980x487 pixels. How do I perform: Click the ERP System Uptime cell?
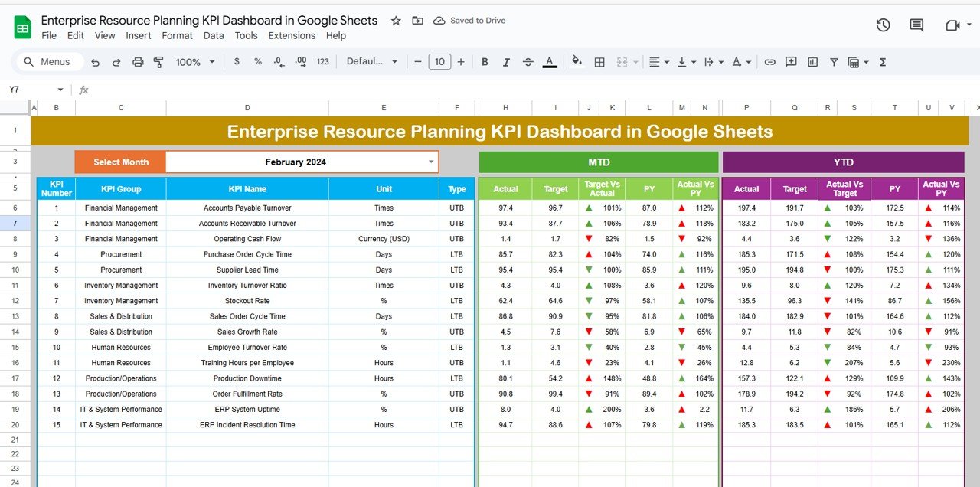(x=247, y=409)
